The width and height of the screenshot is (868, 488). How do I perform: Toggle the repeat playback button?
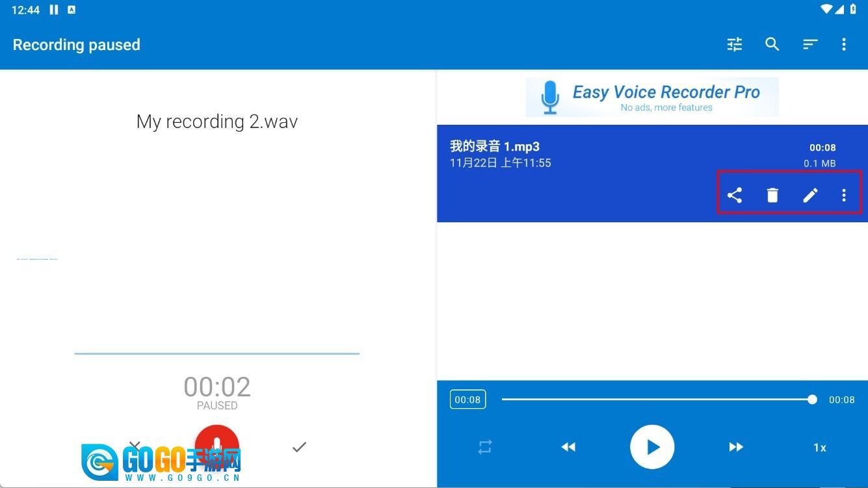point(485,447)
